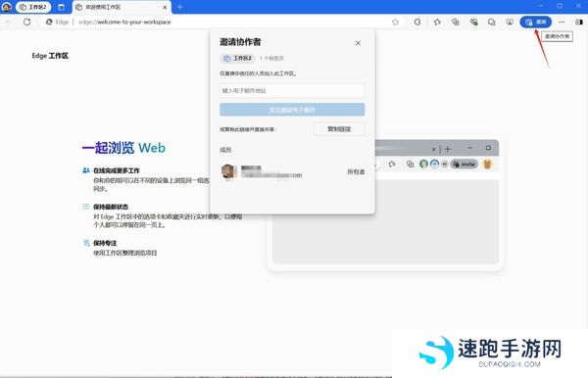The image size is (588, 378).
Task: Click the green avatar in illustration
Action: [423, 165]
